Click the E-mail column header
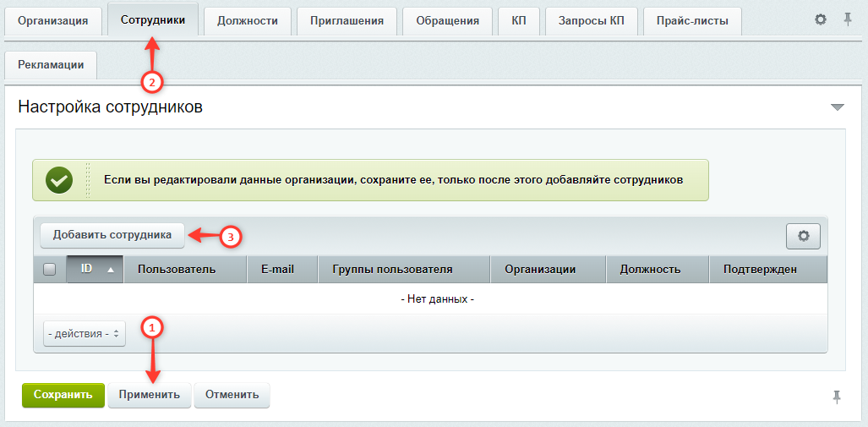Viewport: 868px width, 427px height. pyautogui.click(x=282, y=269)
